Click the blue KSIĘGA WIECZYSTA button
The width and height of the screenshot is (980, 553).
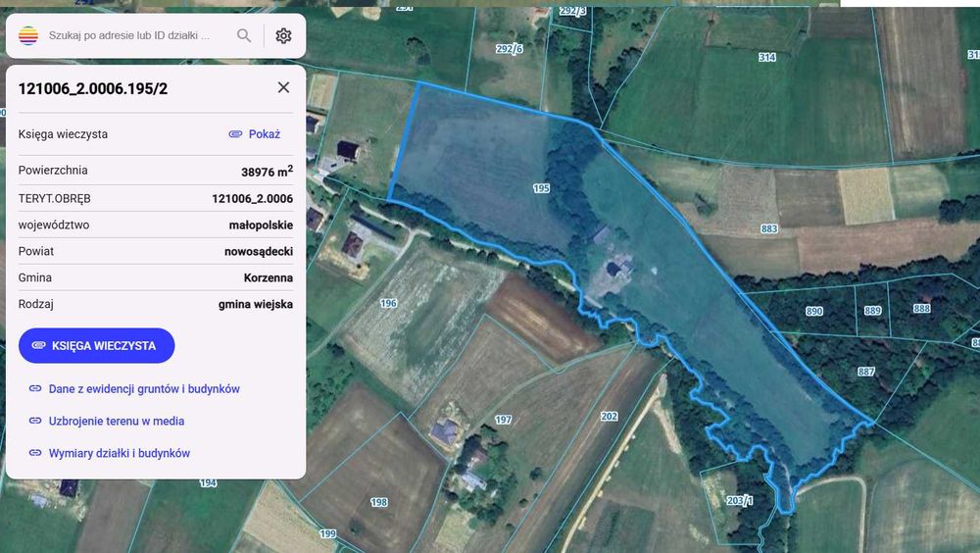coord(97,345)
